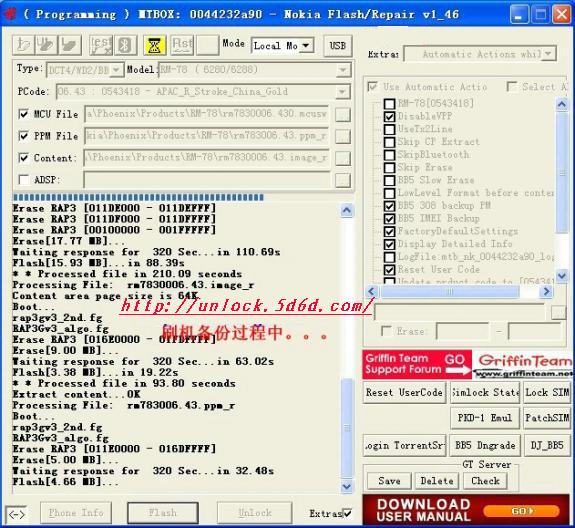Click the Login TorrentSrv button

click(404, 446)
